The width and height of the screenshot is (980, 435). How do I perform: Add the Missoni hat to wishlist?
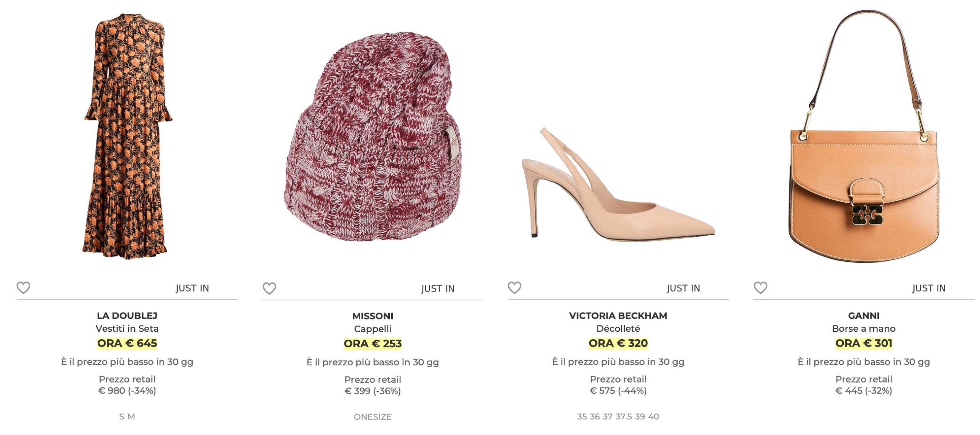pyautogui.click(x=269, y=288)
